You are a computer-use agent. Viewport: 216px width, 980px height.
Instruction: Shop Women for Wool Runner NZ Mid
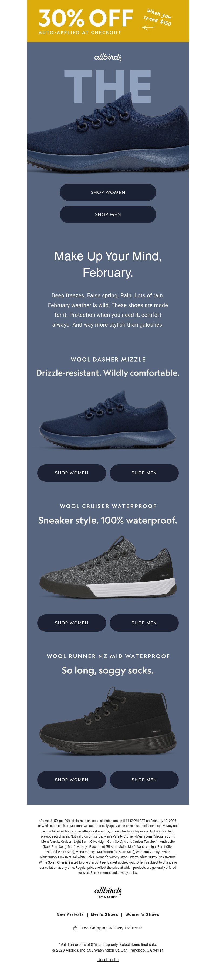pos(71,780)
